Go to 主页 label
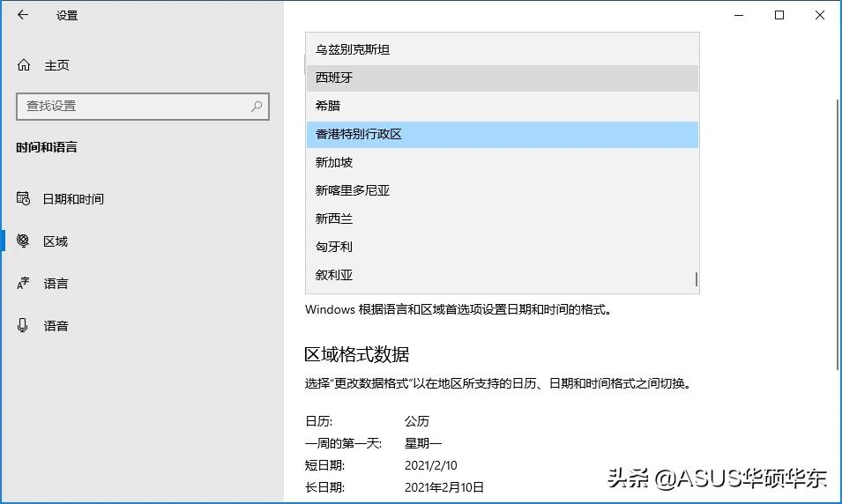The image size is (842, 504). [x=56, y=65]
